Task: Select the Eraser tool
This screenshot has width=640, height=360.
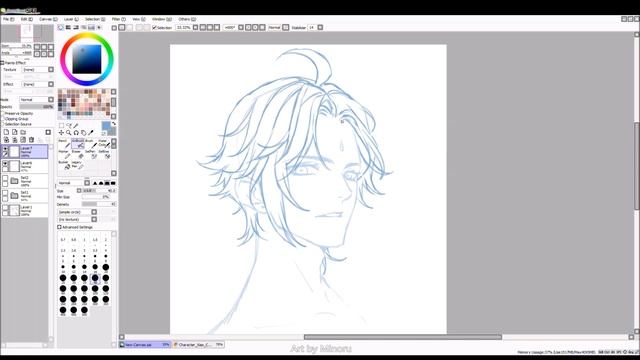Action: [x=77, y=154]
